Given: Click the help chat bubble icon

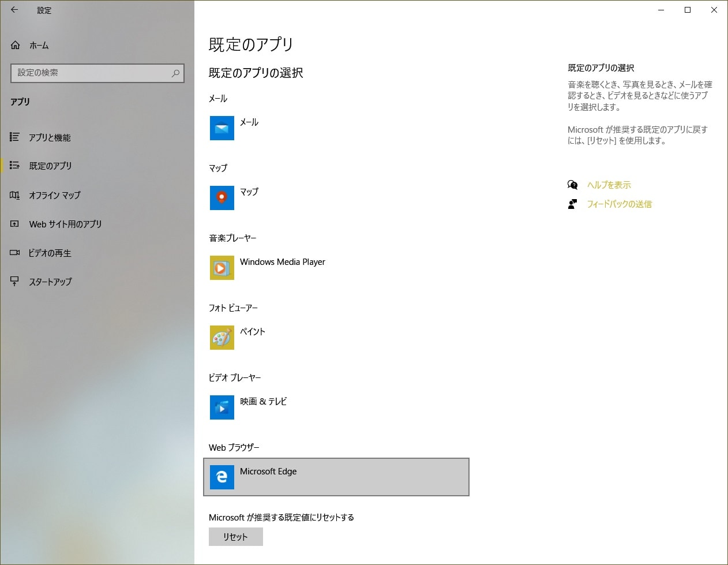Looking at the screenshot, I should pyautogui.click(x=572, y=185).
